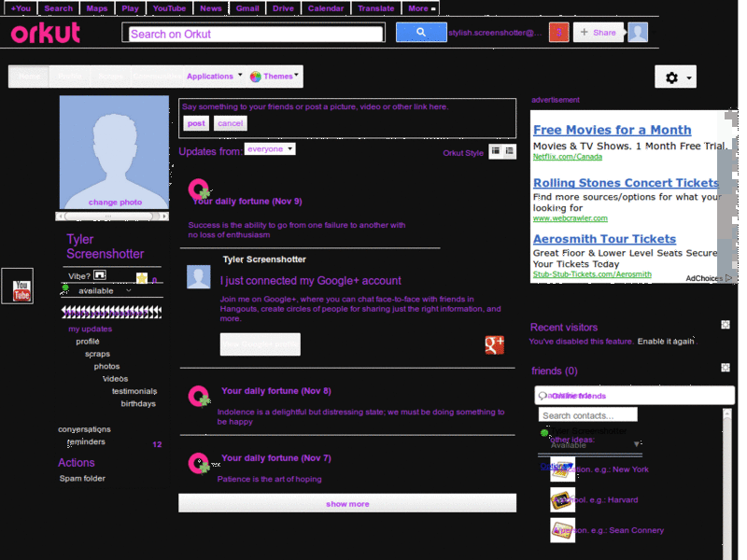The image size is (747, 560).
Task: Open the Applications dropdown menu
Action: click(x=215, y=77)
